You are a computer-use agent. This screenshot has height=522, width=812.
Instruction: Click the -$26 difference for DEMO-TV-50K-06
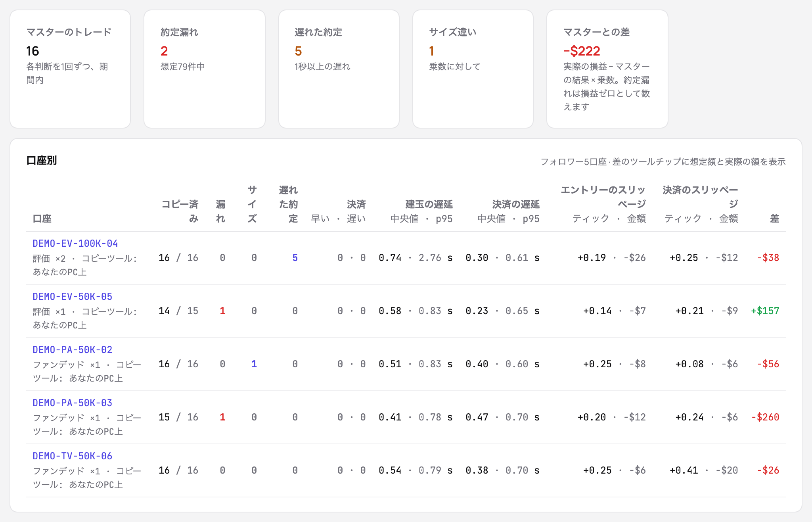pos(768,470)
